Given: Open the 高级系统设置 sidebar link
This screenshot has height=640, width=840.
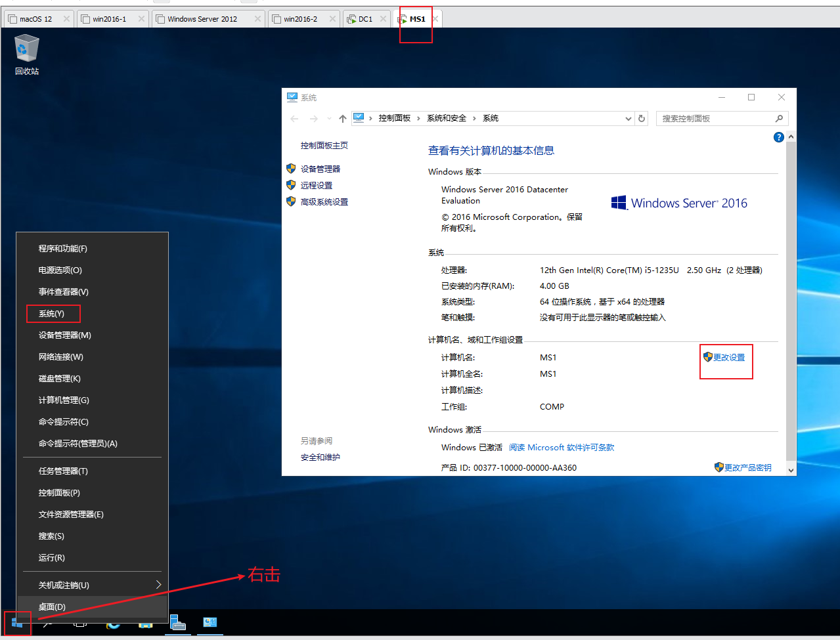Looking at the screenshot, I should (x=324, y=202).
